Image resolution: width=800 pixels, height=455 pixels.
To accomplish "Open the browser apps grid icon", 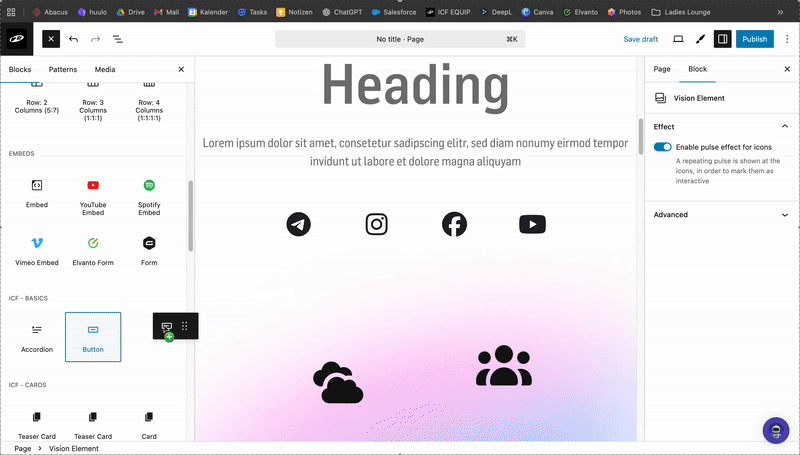I will [x=11, y=12].
